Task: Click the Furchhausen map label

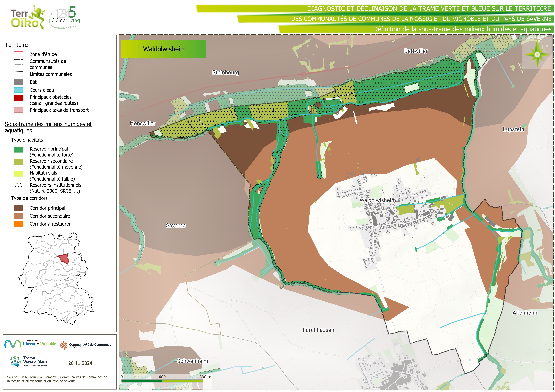Action: [318, 330]
